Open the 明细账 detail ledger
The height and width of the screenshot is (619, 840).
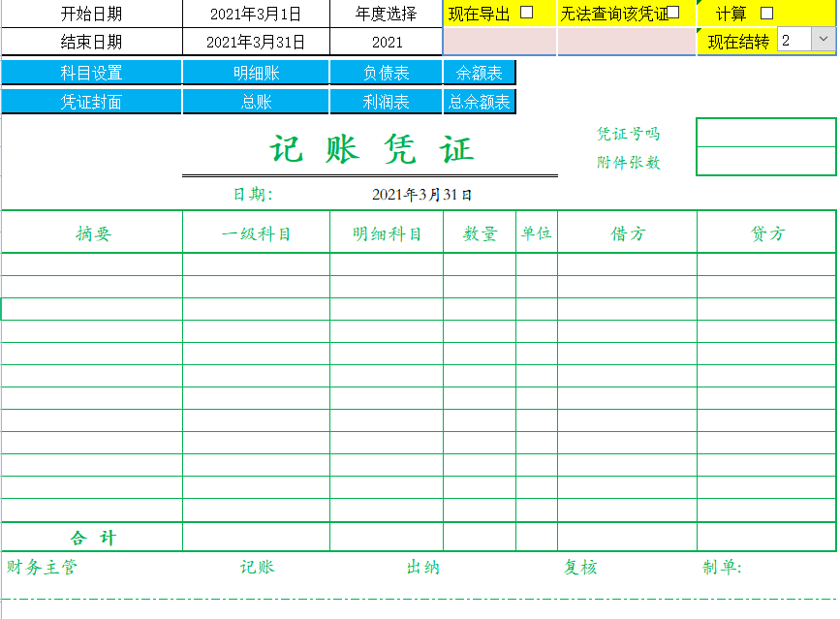coord(257,72)
